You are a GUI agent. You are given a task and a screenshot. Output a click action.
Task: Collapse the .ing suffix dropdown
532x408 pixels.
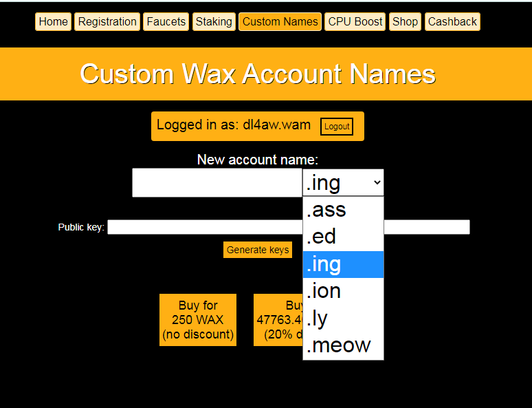pyautogui.click(x=343, y=182)
